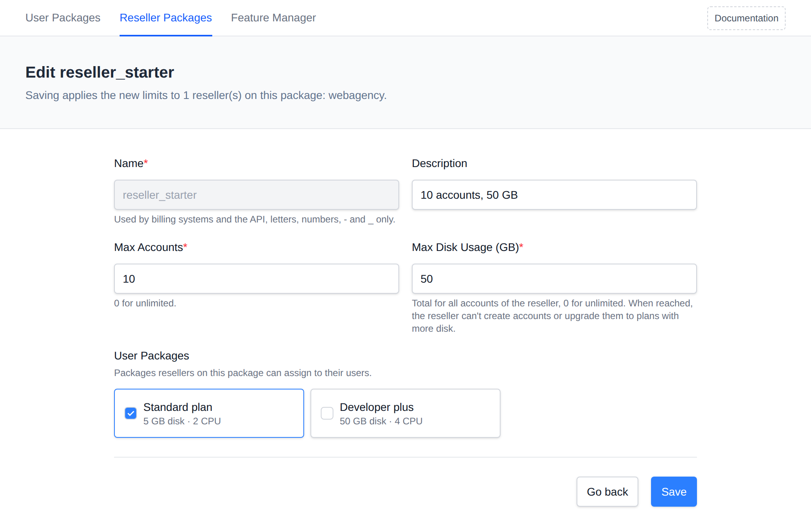Click the 'Total for all accounts' help text
The width and height of the screenshot is (811, 532).
552,316
